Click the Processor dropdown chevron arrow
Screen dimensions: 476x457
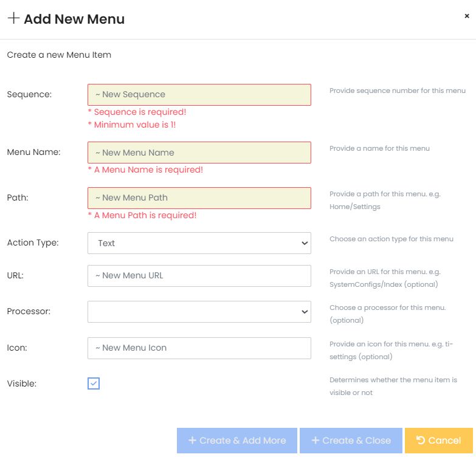point(305,312)
